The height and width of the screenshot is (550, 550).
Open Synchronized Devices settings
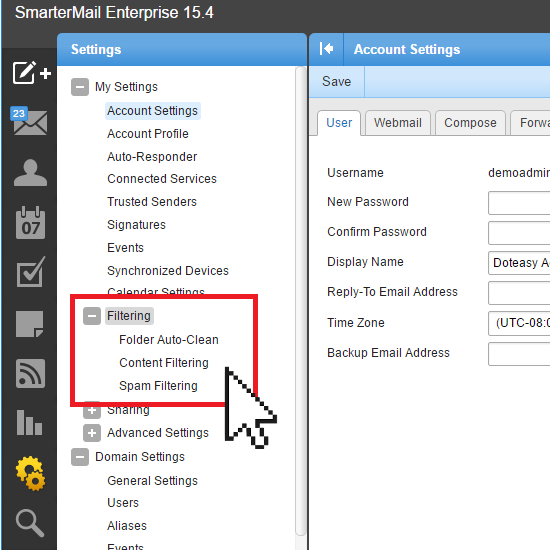(x=168, y=271)
